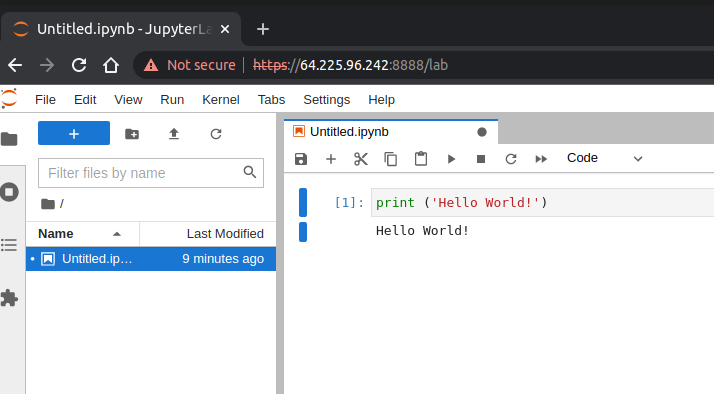
Task: Go back in browser history
Action: (x=15, y=65)
